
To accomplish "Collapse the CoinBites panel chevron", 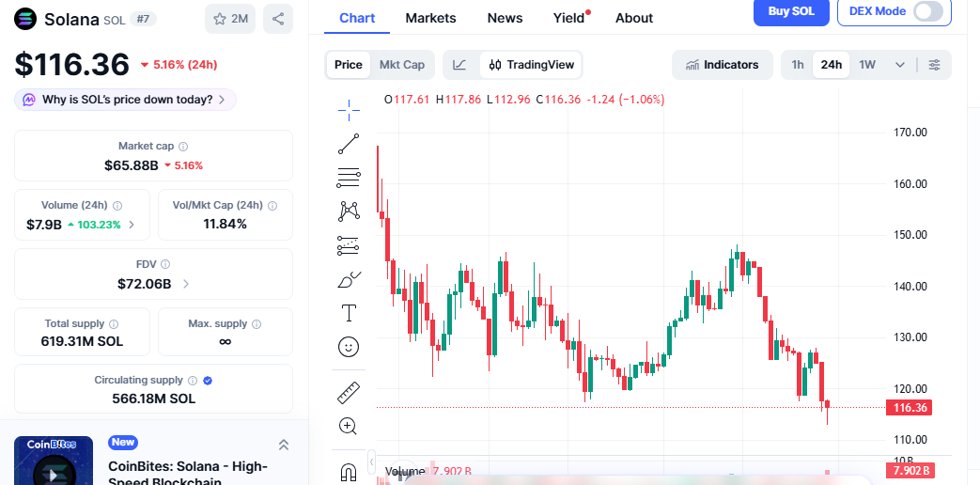I will coord(284,445).
